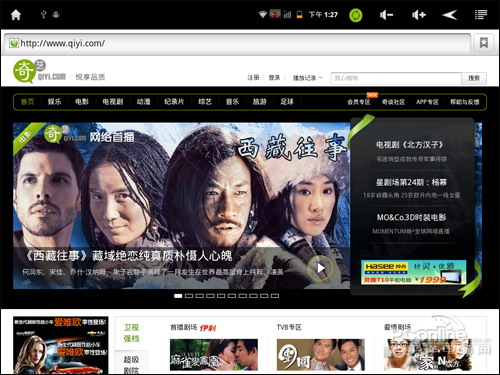Screen dimensions: 500x375
Task: Click the Qiyi logo
Action: coord(39,72)
